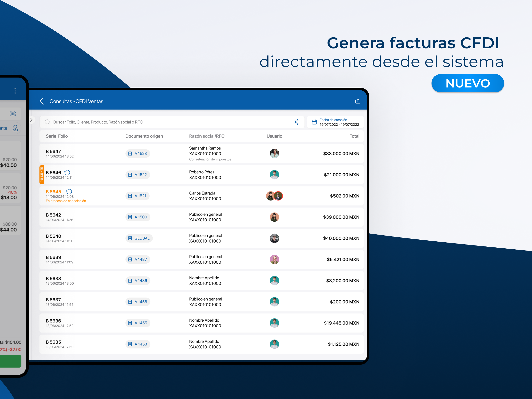Viewport: 532px width, 399px height.
Task: Open origin document A 1500
Action: [138, 217]
